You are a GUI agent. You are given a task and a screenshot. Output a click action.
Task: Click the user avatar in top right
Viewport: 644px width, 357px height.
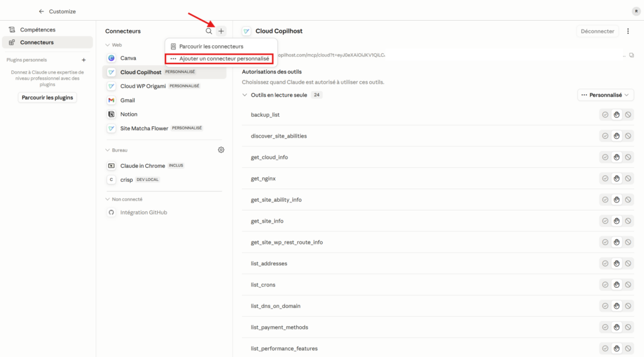(636, 11)
